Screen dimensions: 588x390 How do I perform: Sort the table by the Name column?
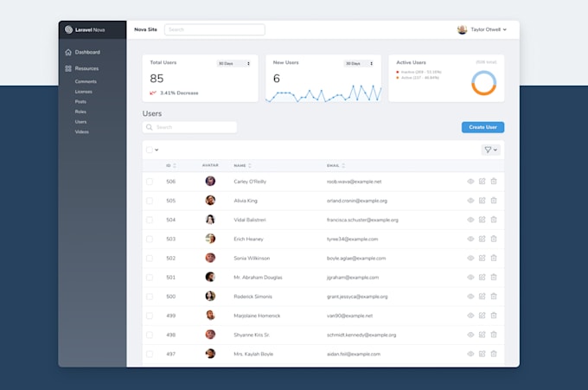[x=242, y=165]
